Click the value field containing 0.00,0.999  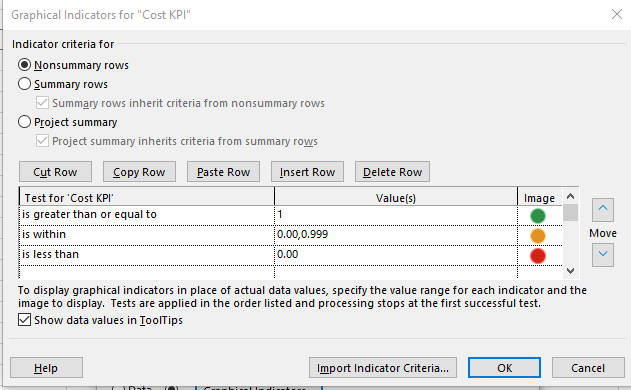click(x=396, y=235)
